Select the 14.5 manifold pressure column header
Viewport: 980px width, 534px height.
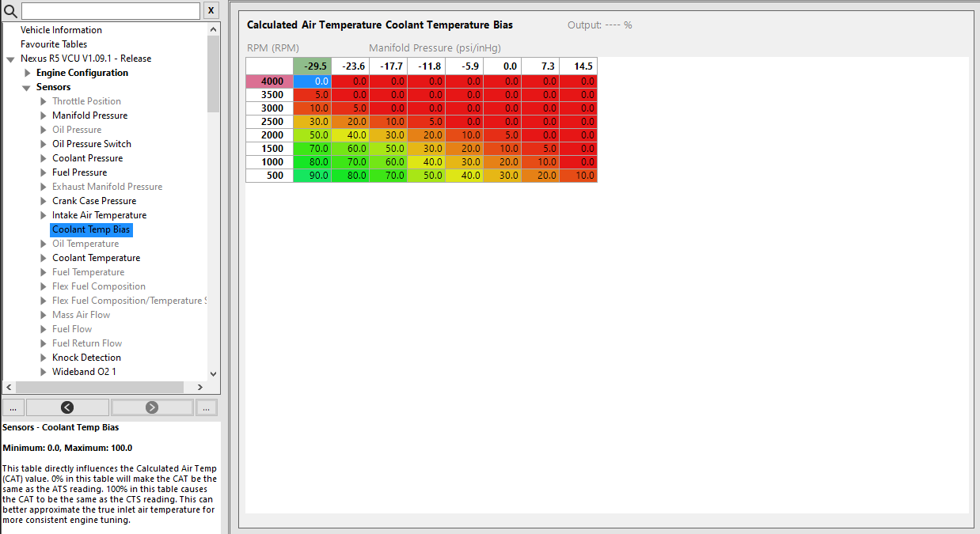coord(578,66)
